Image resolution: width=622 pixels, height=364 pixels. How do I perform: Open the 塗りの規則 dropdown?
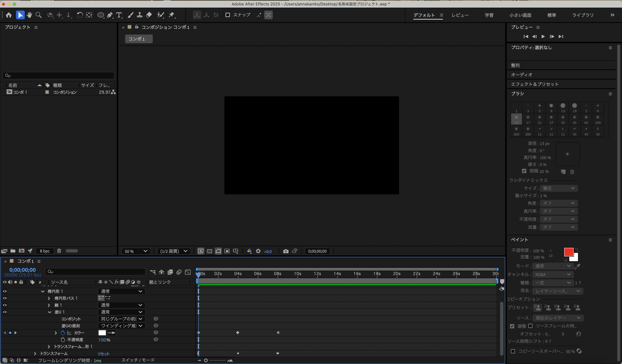pos(121,326)
